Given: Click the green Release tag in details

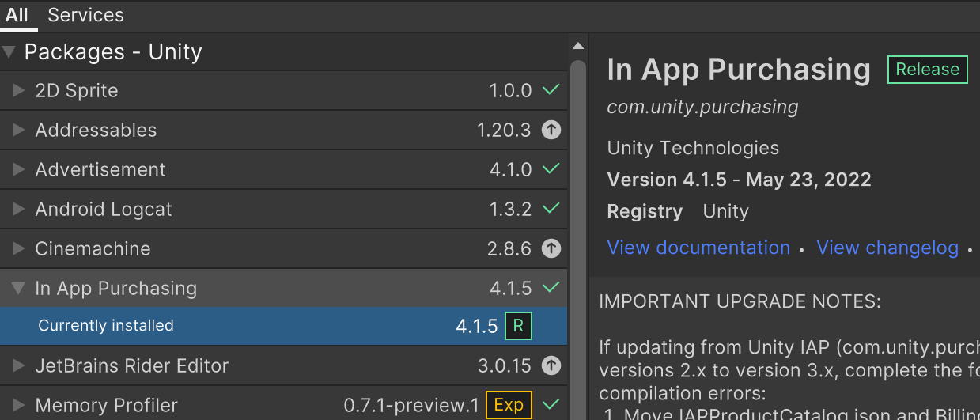Looking at the screenshot, I should (x=928, y=70).
